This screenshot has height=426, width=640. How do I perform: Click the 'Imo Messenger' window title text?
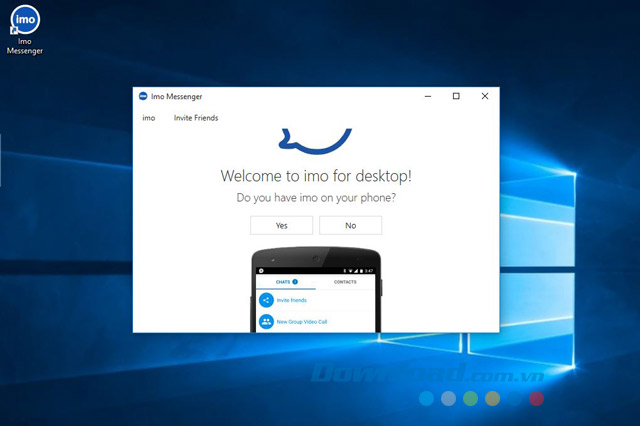pyautogui.click(x=176, y=97)
